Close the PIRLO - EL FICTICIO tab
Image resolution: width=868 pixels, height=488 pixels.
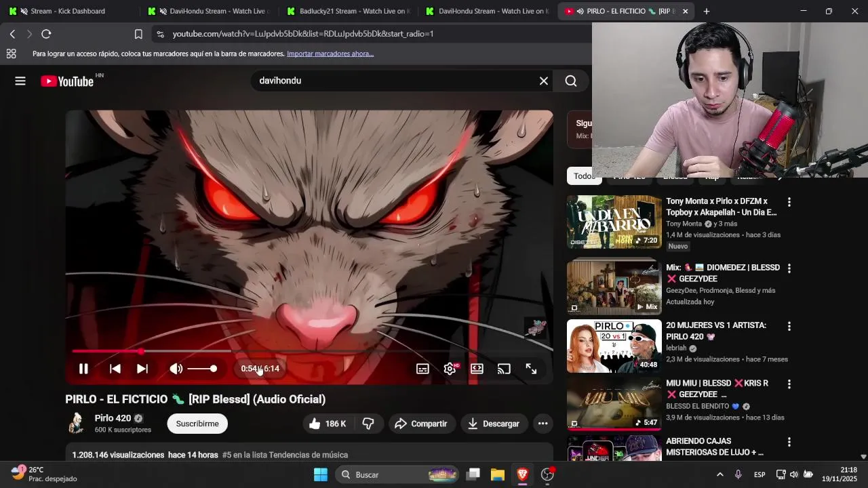(685, 12)
